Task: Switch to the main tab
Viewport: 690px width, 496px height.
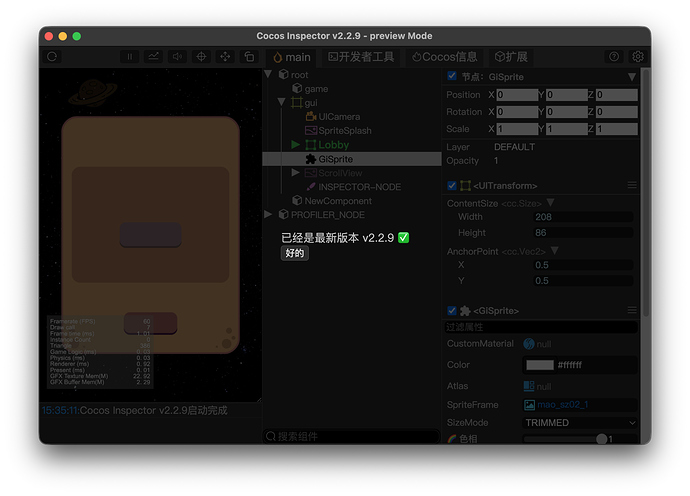Action: coord(291,57)
